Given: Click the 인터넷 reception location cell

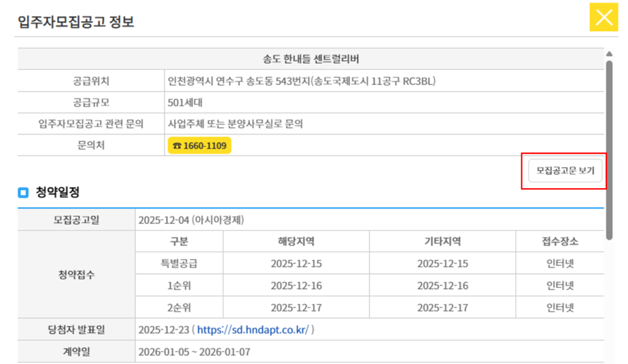Looking at the screenshot, I should (x=560, y=263).
